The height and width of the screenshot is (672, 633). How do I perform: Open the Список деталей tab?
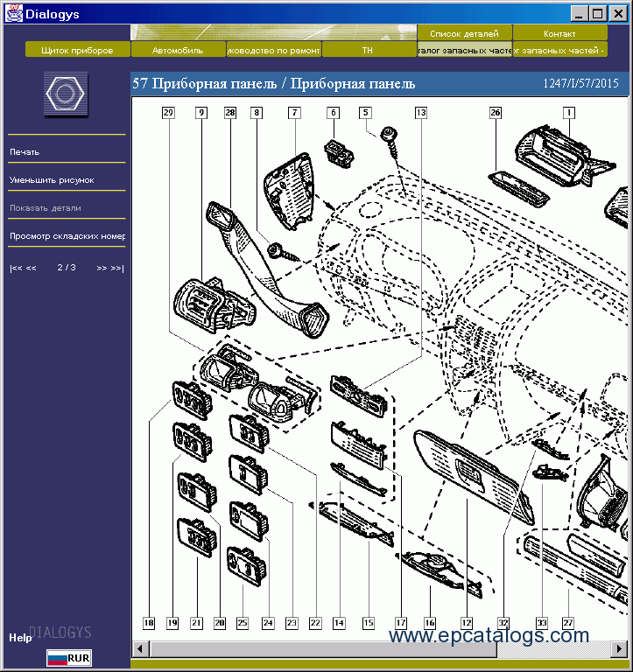[x=464, y=33]
